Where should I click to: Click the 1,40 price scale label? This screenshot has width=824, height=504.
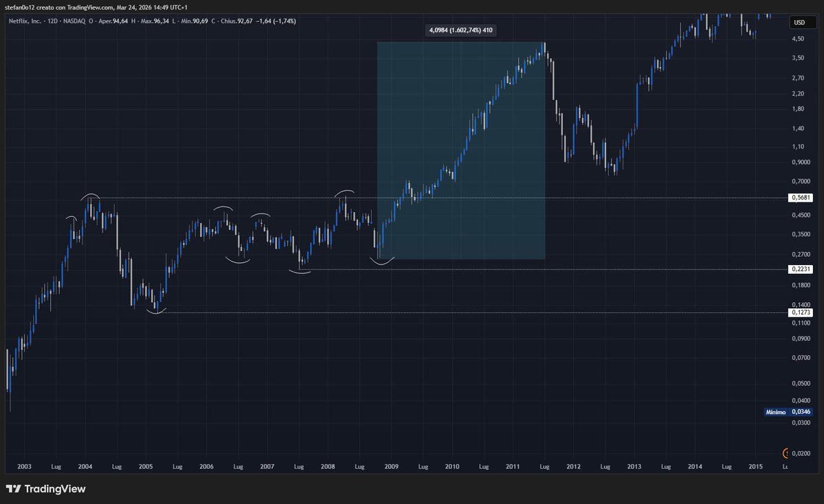(798, 128)
